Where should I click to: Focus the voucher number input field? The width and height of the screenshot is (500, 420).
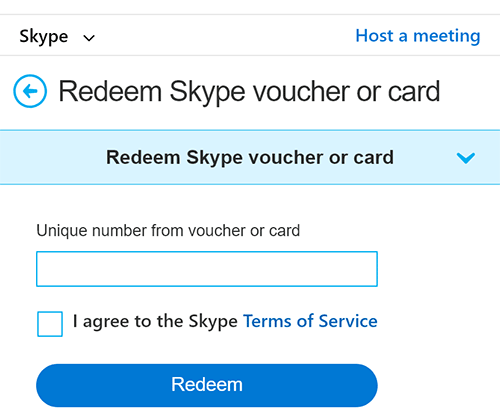[207, 269]
